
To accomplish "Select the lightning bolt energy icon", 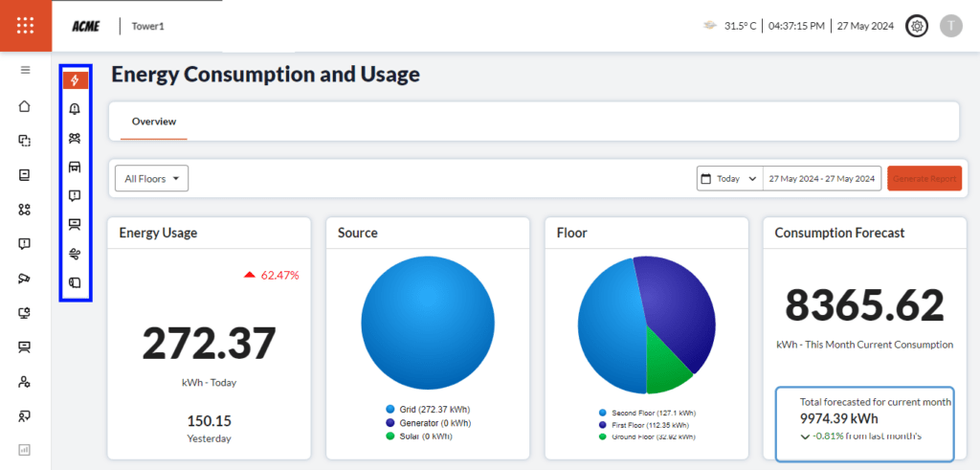I will click(76, 80).
